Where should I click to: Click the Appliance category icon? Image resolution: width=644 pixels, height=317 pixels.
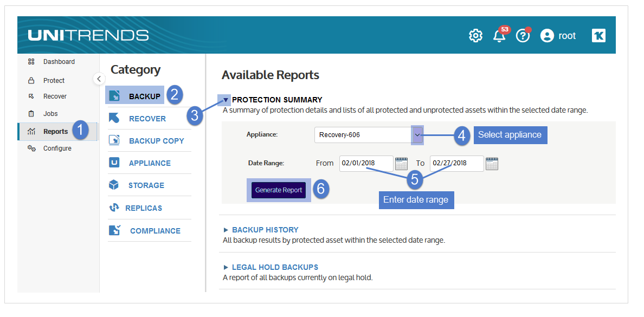(114, 163)
